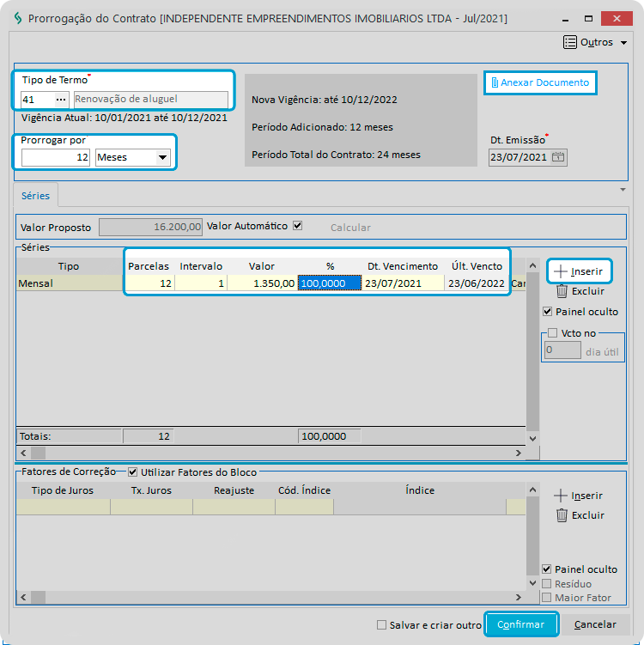The height and width of the screenshot is (645, 644).
Task: Click up arrow on Fatores grid vertical scrollbar
Action: 533,490
